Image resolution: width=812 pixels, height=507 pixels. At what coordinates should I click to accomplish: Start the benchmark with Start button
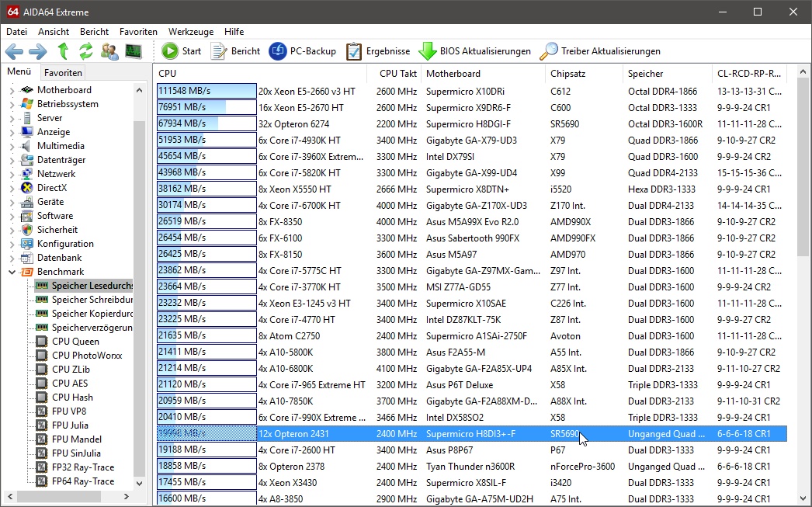181,51
